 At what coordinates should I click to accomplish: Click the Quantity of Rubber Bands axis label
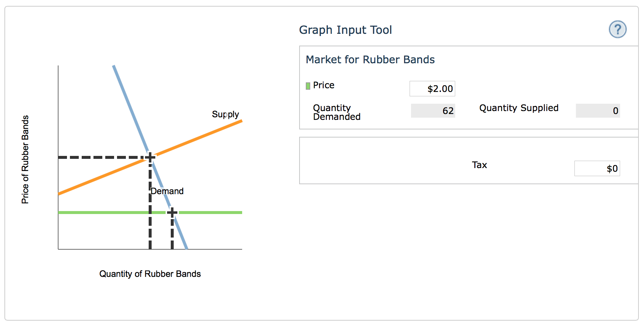coord(150,274)
